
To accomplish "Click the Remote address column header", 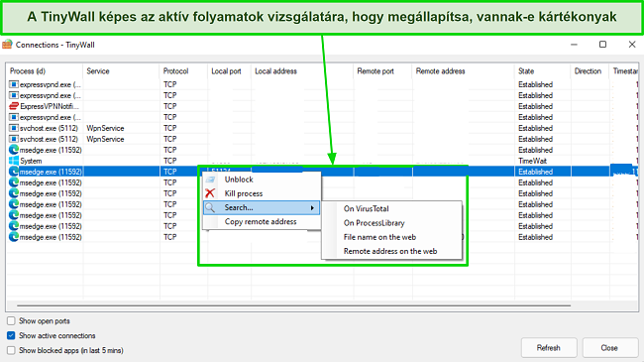I will pyautogui.click(x=464, y=71).
